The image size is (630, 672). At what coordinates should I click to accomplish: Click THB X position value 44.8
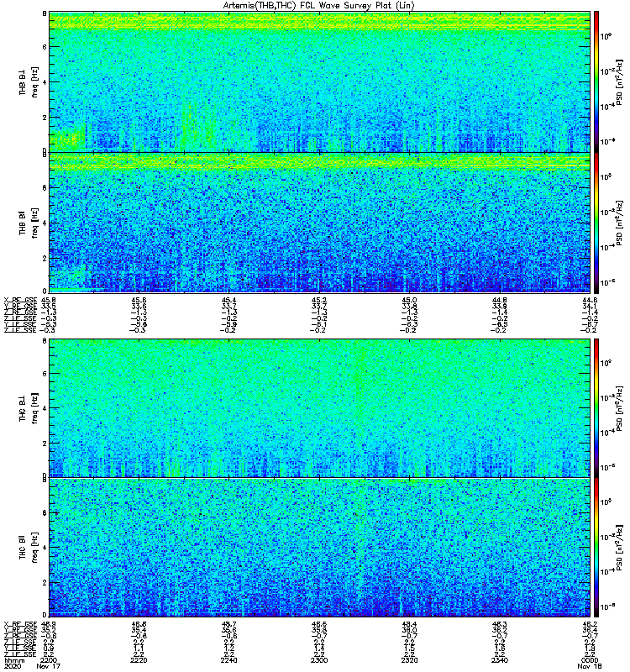tap(499, 301)
